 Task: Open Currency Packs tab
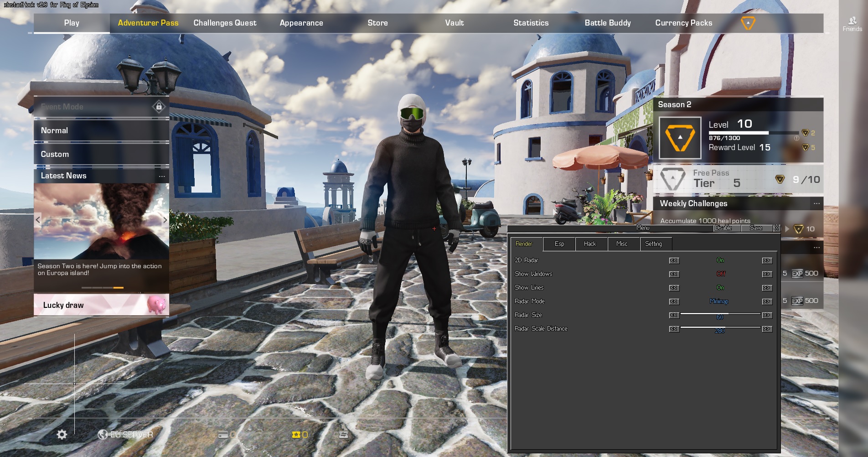coord(684,23)
